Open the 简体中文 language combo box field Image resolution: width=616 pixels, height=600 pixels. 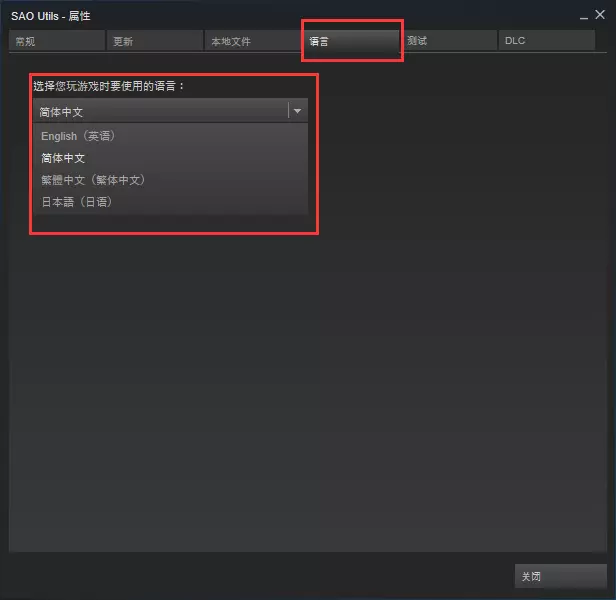(x=170, y=111)
